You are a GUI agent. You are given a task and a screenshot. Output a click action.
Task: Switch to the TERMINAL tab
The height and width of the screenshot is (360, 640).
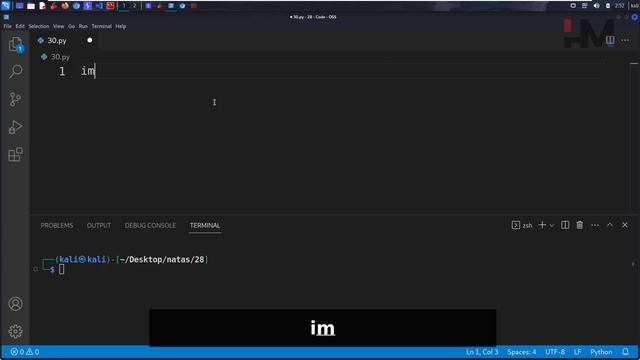pyautogui.click(x=204, y=225)
